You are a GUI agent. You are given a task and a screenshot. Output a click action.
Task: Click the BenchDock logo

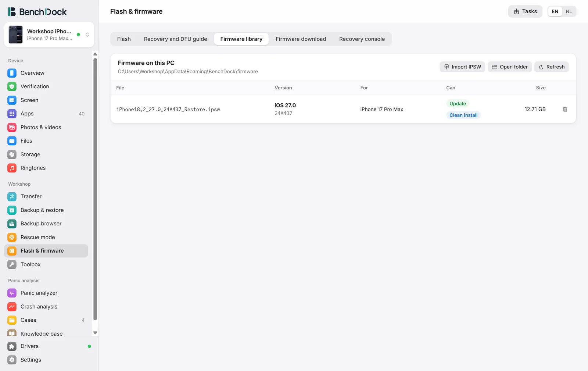click(37, 12)
